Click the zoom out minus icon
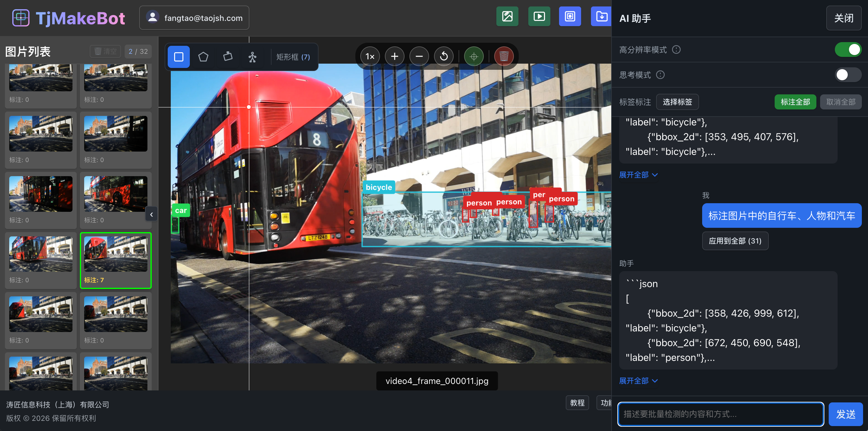This screenshot has width=868, height=431. tap(419, 56)
